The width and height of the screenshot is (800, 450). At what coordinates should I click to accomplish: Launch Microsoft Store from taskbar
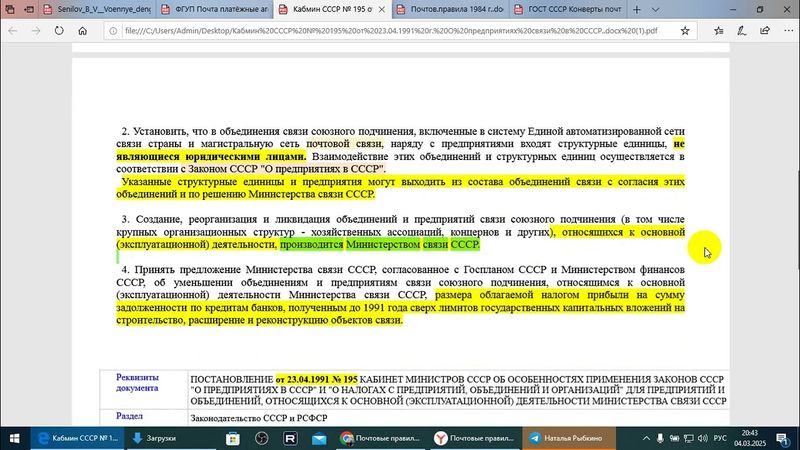tap(233, 438)
